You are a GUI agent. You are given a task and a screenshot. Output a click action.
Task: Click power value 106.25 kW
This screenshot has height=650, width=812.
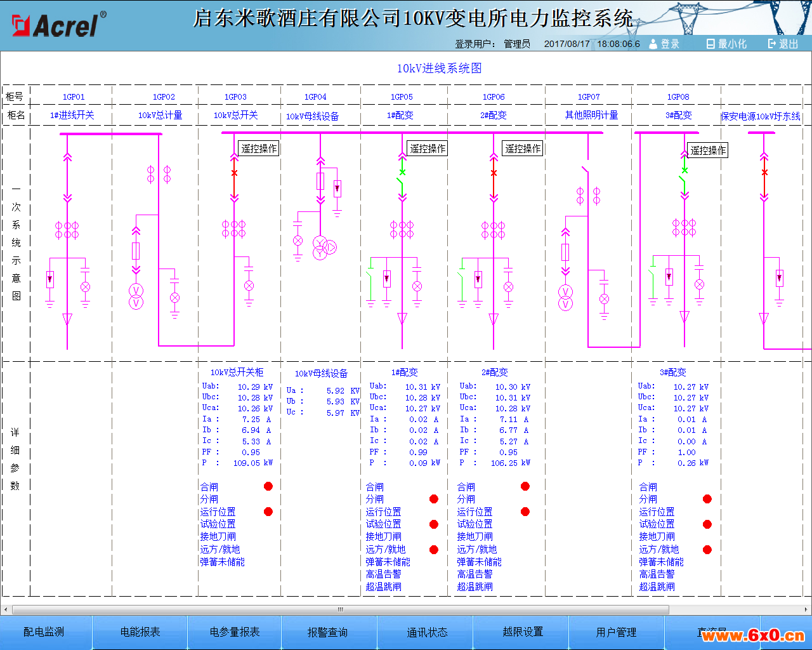coord(511,463)
